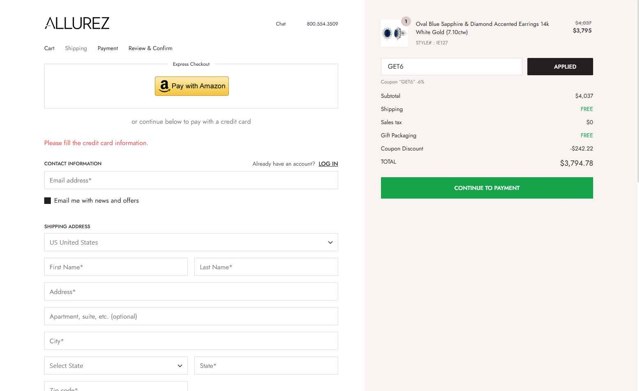
Task: Click the Zip code field
Action: (116, 387)
